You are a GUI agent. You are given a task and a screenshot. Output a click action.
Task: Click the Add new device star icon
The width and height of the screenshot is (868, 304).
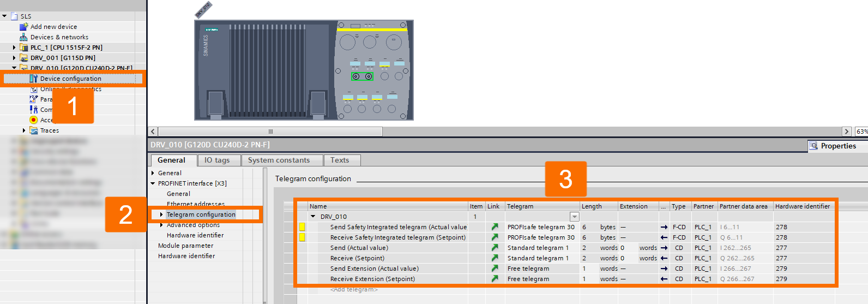[x=23, y=26]
